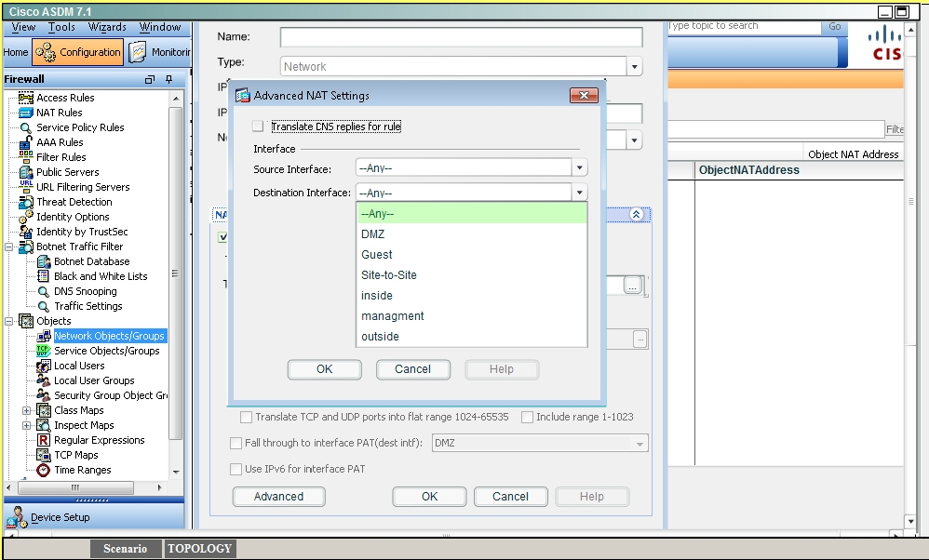The image size is (929, 560).
Task: Click the Botnet Database icon
Action: pos(43,261)
